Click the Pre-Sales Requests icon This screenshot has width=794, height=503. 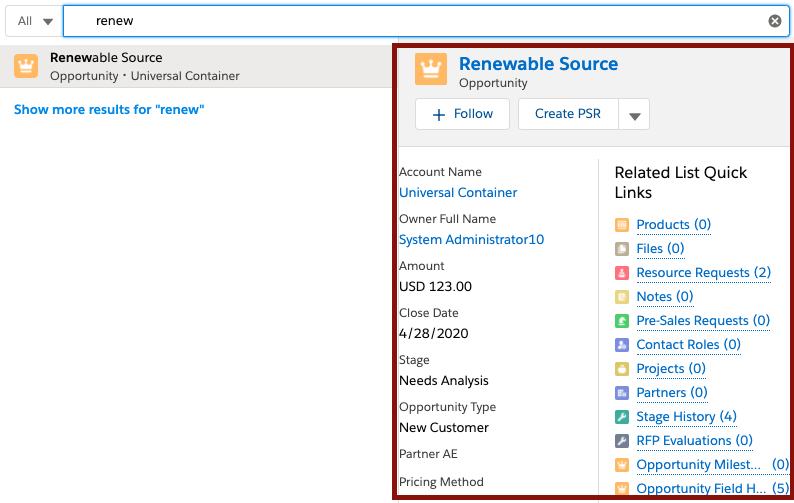(x=622, y=321)
